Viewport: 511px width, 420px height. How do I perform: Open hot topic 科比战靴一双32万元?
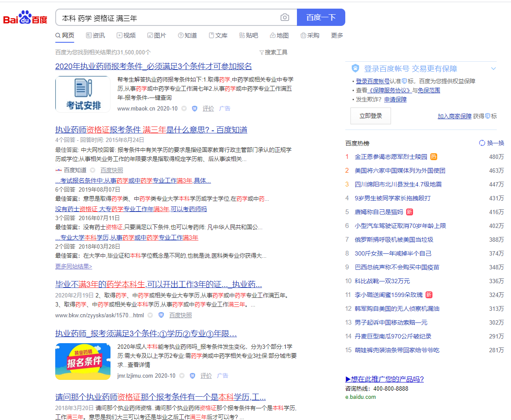382,281
